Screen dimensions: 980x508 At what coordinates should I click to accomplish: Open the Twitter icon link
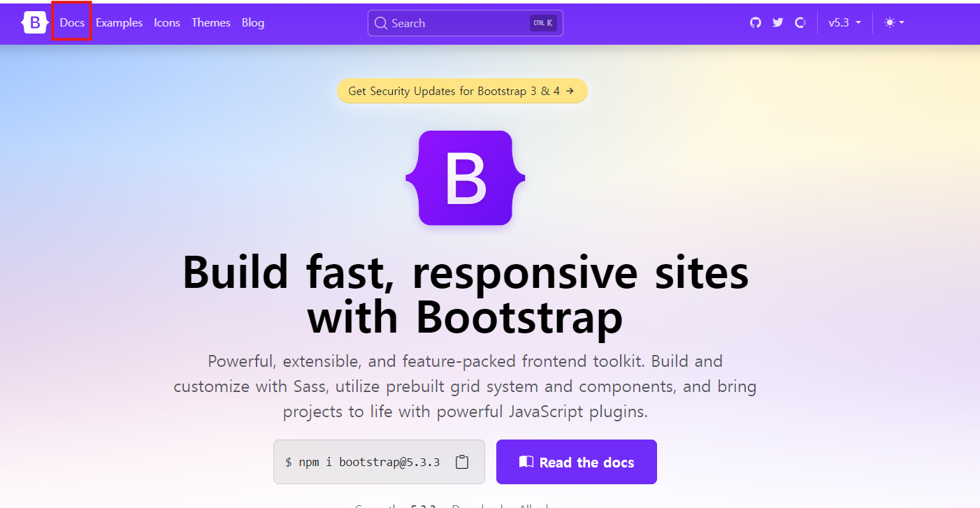[777, 22]
